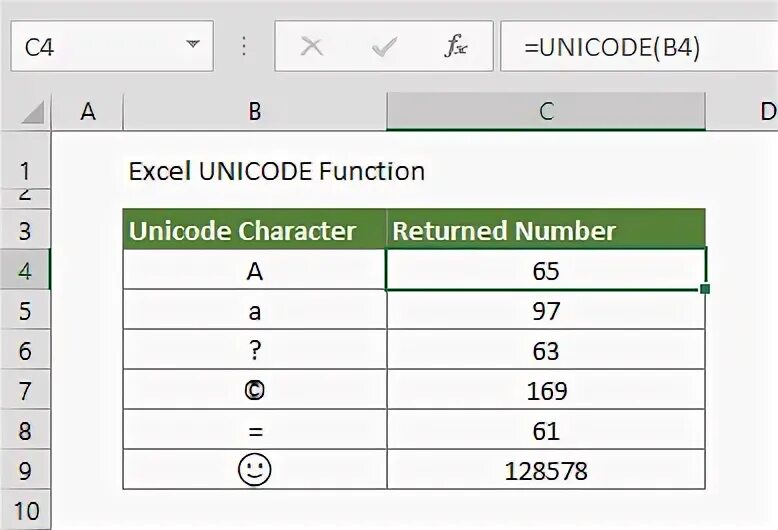778x530 pixels.
Task: Select row 10 header
Action: (x=25, y=510)
